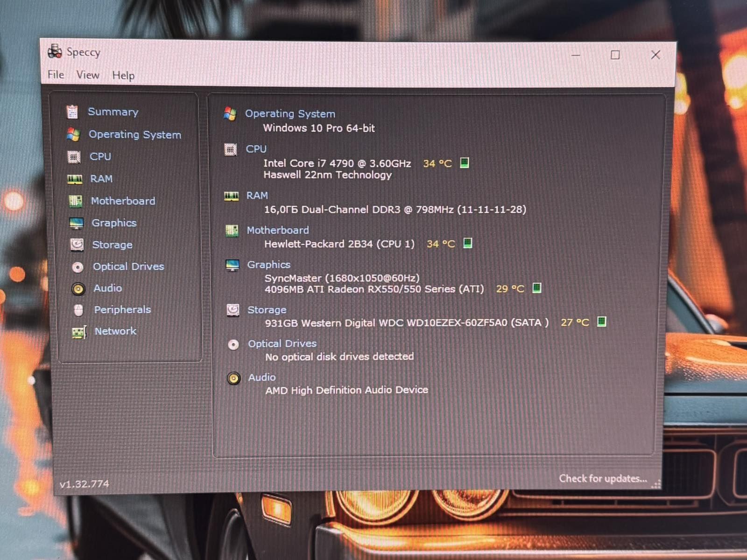Click the Operating System Windows flag sidebar icon
The image size is (747, 560).
73,134
